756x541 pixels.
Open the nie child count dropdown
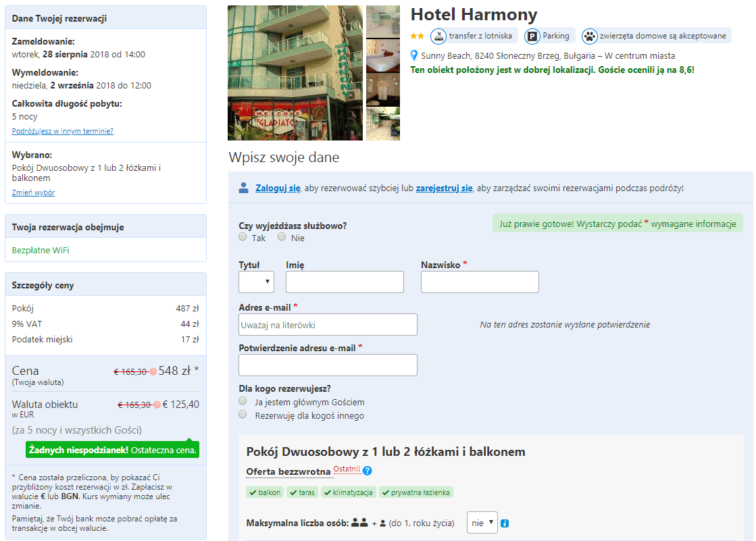(x=482, y=523)
